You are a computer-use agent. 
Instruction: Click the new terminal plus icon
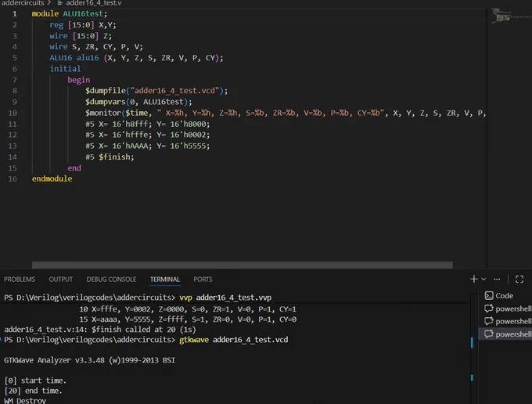(473, 279)
